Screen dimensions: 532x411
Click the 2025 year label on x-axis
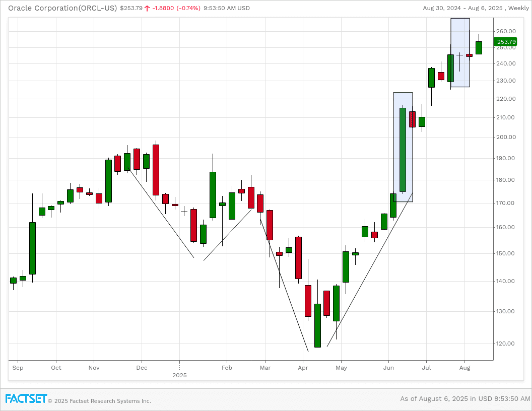point(179,375)
